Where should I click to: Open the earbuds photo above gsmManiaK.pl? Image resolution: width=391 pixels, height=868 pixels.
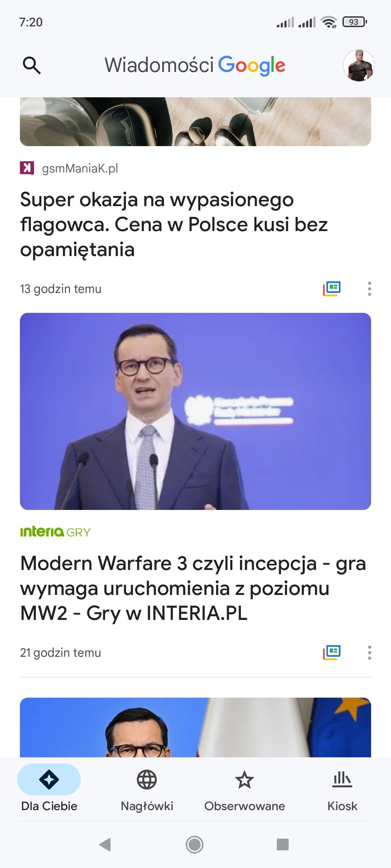(x=195, y=122)
